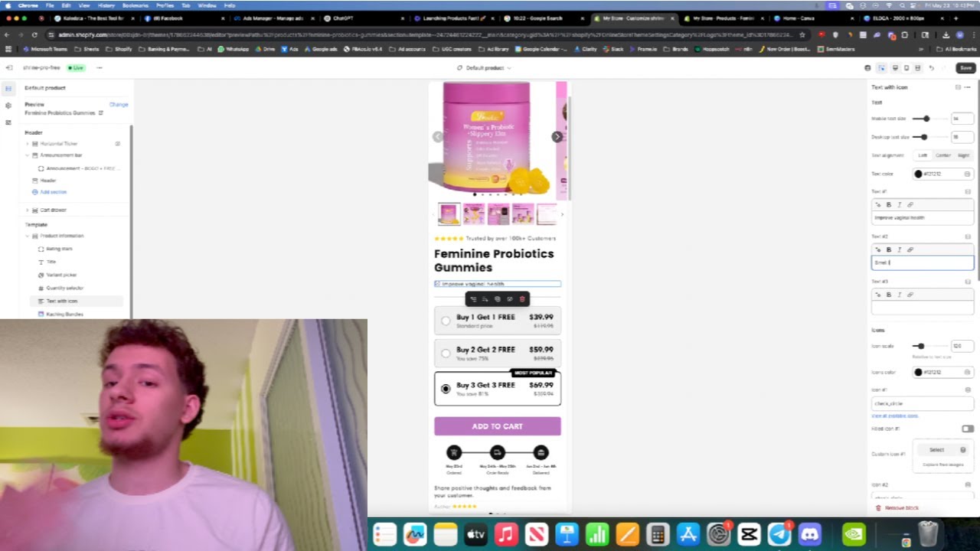Click the ADD TO CART button
The width and height of the screenshot is (980, 551).
[498, 426]
